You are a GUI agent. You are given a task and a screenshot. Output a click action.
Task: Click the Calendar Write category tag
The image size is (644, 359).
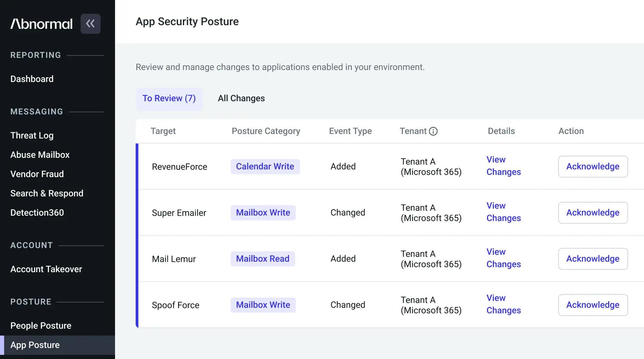(x=265, y=167)
